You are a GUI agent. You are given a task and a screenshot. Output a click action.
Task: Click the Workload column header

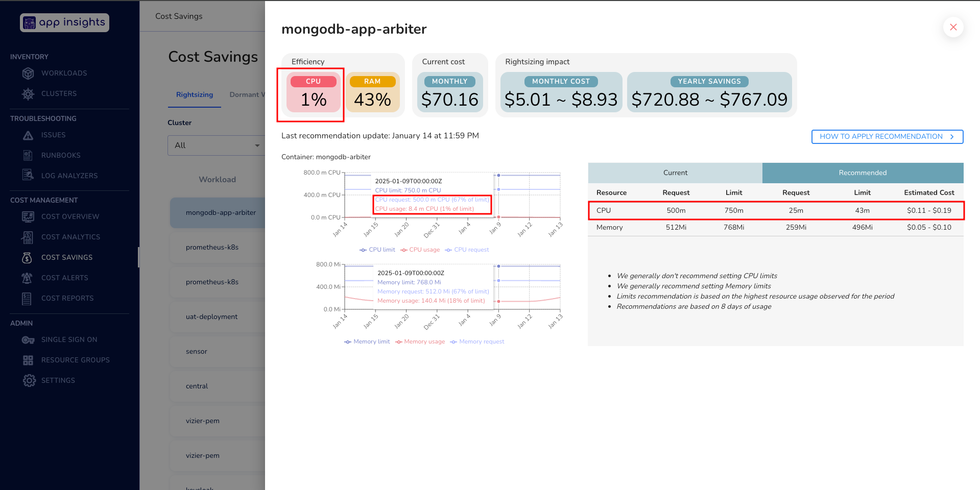point(218,180)
